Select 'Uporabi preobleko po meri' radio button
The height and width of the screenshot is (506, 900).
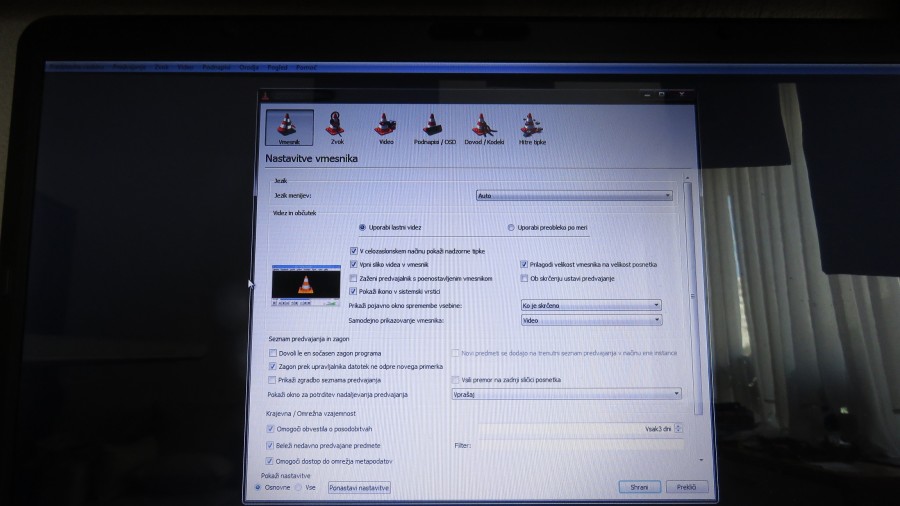tap(511, 227)
